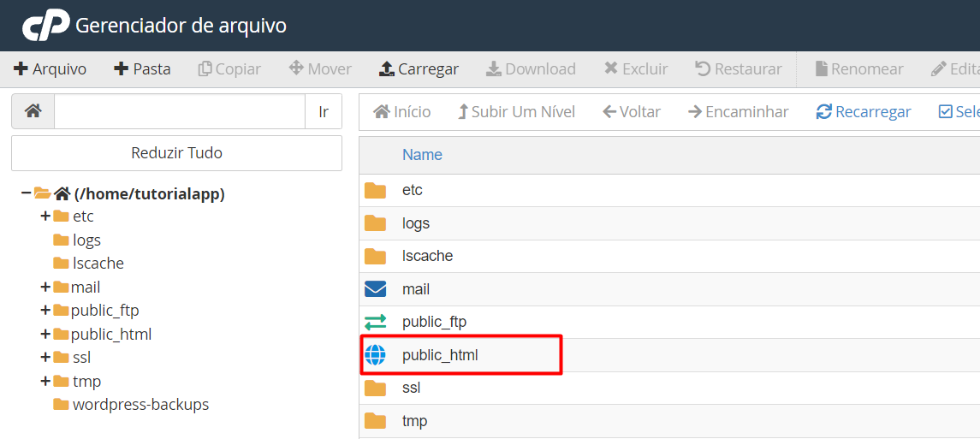The height and width of the screenshot is (439, 980).
Task: Click logs folder icon in file list
Action: [x=375, y=223]
